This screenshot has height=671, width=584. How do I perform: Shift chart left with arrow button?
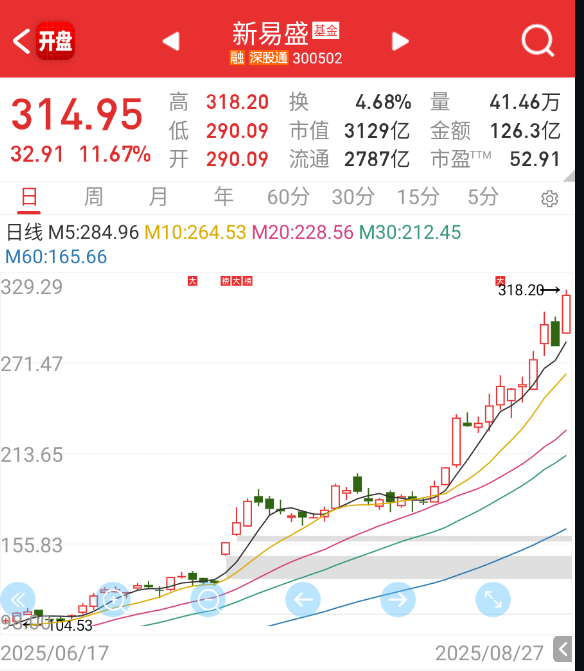click(303, 600)
